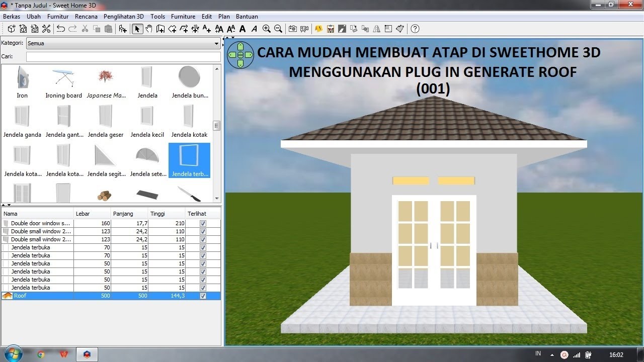The image size is (644, 362).
Task: Click the Cari search field
Action: (123, 57)
